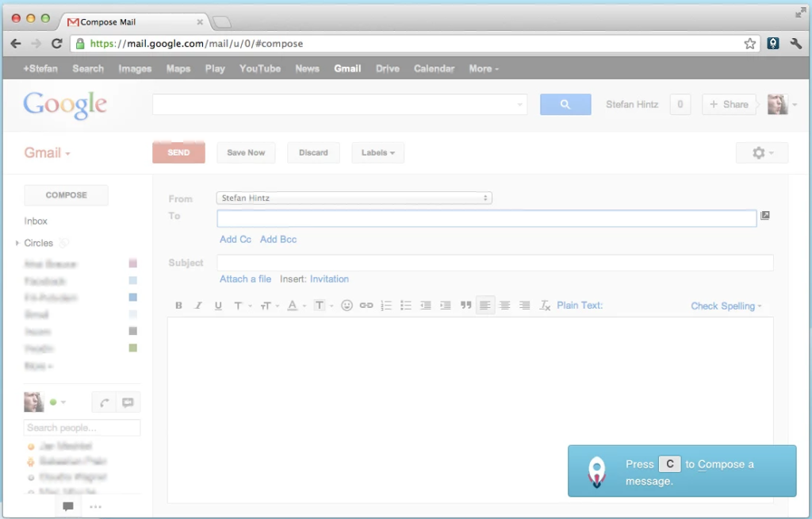
Task: Click the phone call icon in chat
Action: pos(104,402)
